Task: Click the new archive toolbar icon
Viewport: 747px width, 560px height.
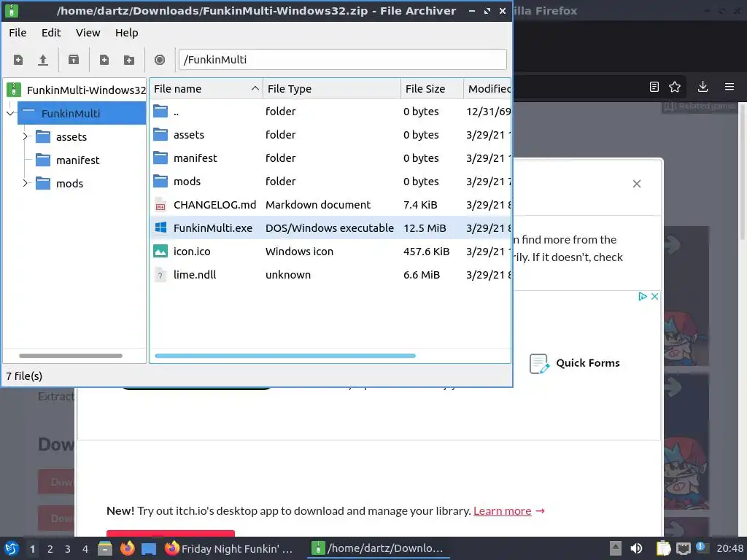Action: tap(18, 60)
